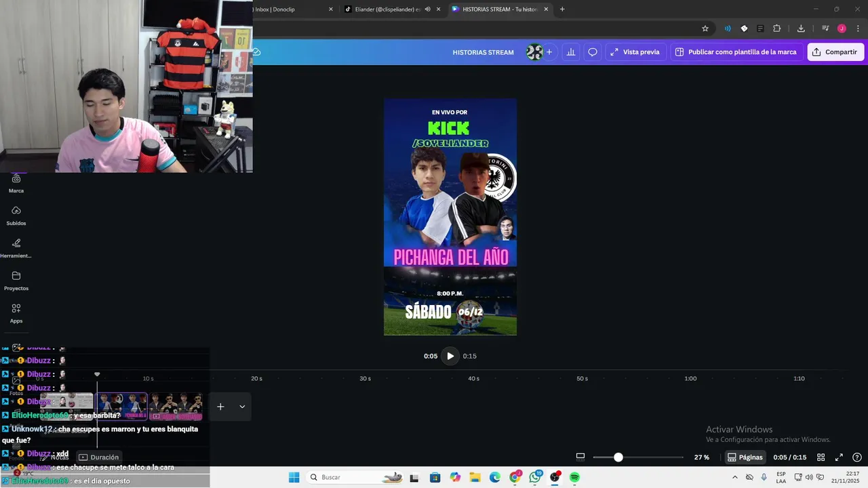Enter fullscreen with the expand arrows icon

(839, 457)
